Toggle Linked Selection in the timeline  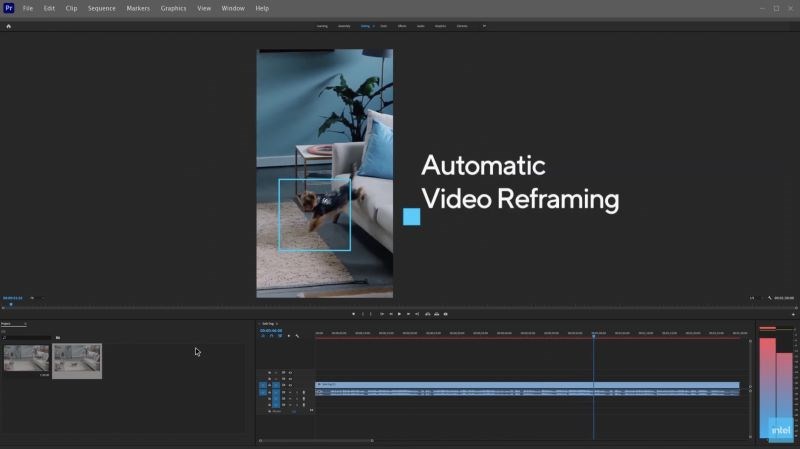[x=280, y=336]
